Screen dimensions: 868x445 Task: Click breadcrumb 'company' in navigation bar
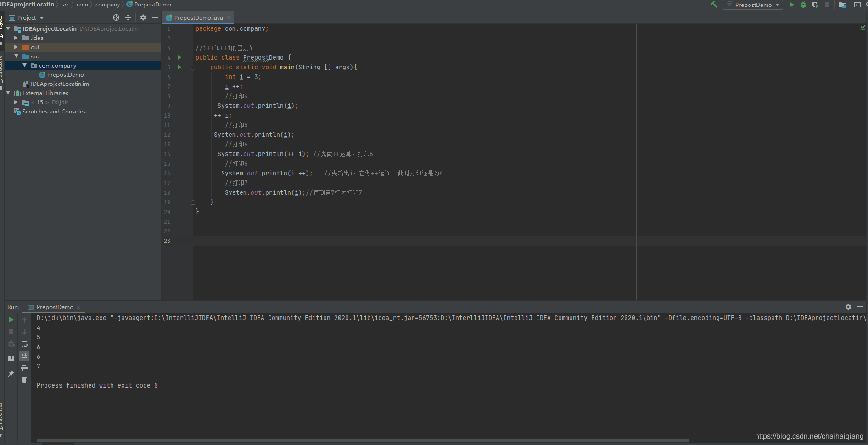pos(107,5)
